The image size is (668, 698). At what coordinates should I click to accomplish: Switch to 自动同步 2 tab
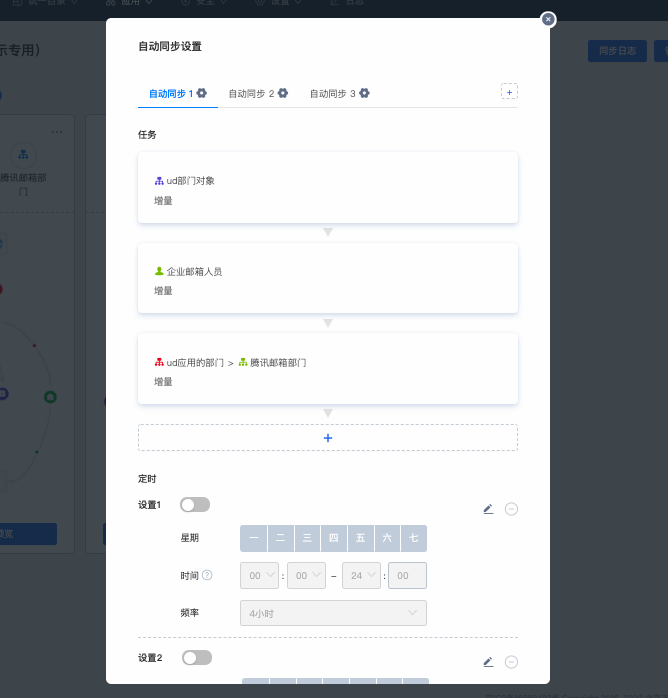[x=251, y=94]
